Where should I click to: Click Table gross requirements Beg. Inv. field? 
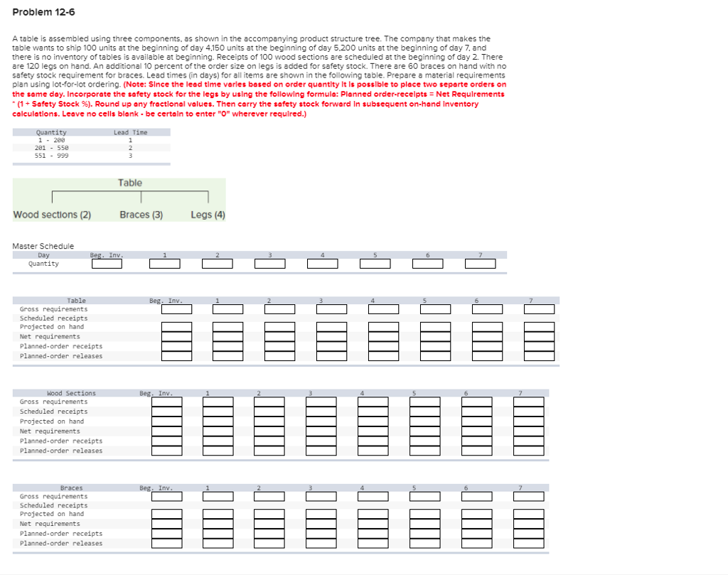coord(177,309)
